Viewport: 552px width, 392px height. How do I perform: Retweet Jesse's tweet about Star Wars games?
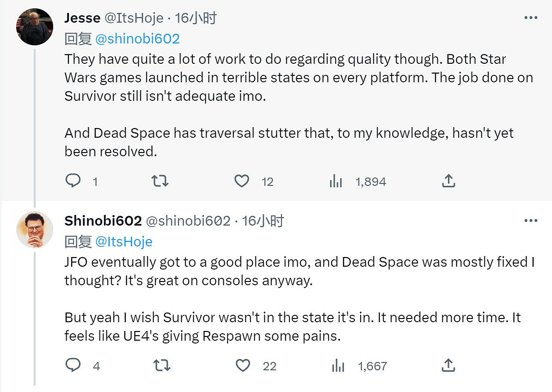(160, 181)
